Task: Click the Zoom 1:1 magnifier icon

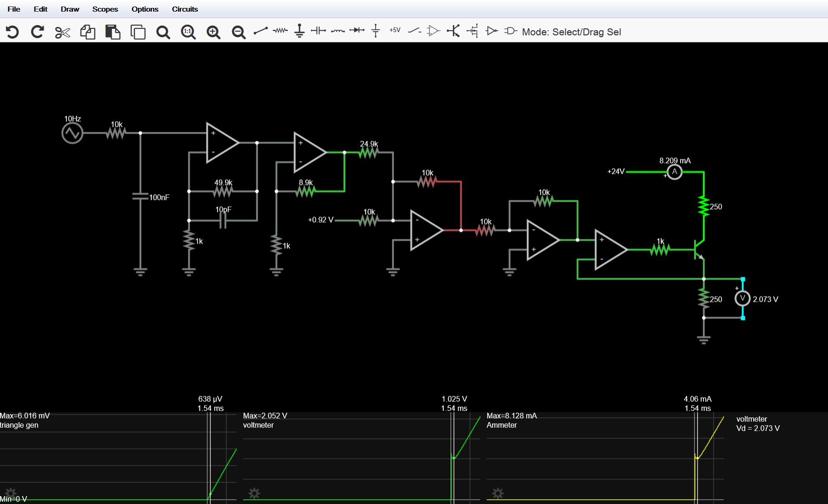Action: pos(188,32)
